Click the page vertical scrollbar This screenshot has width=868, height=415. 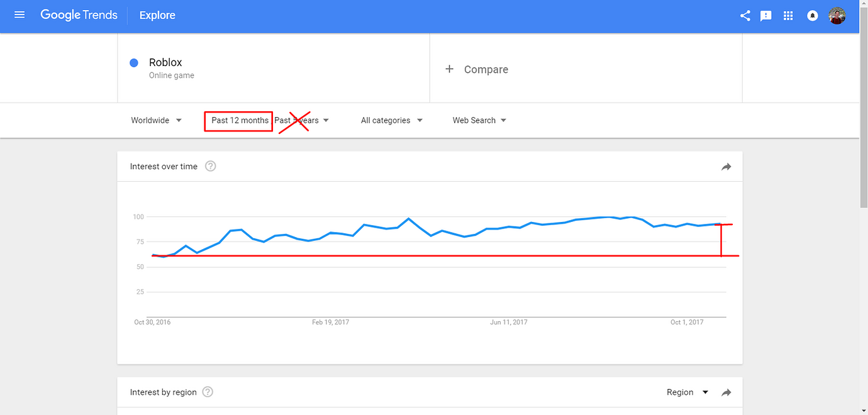864,126
